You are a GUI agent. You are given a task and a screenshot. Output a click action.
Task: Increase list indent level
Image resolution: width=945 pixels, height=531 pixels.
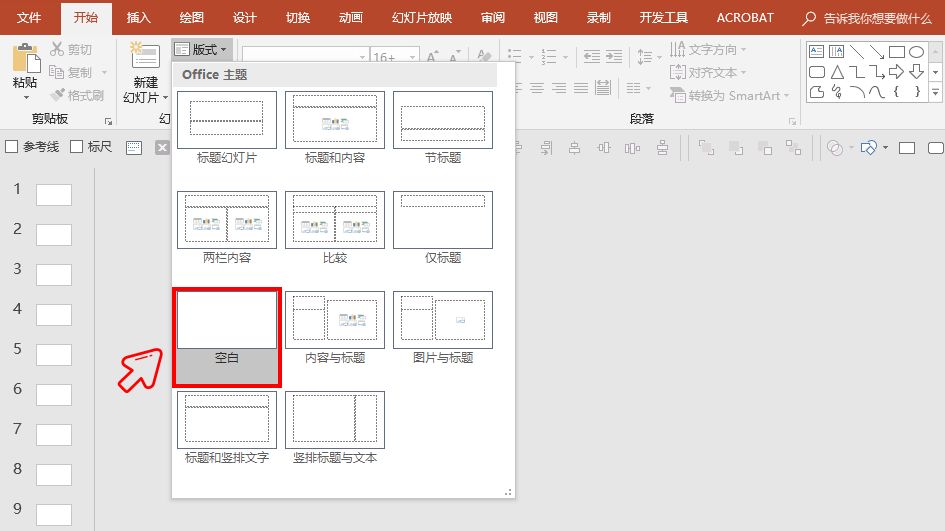(614, 57)
